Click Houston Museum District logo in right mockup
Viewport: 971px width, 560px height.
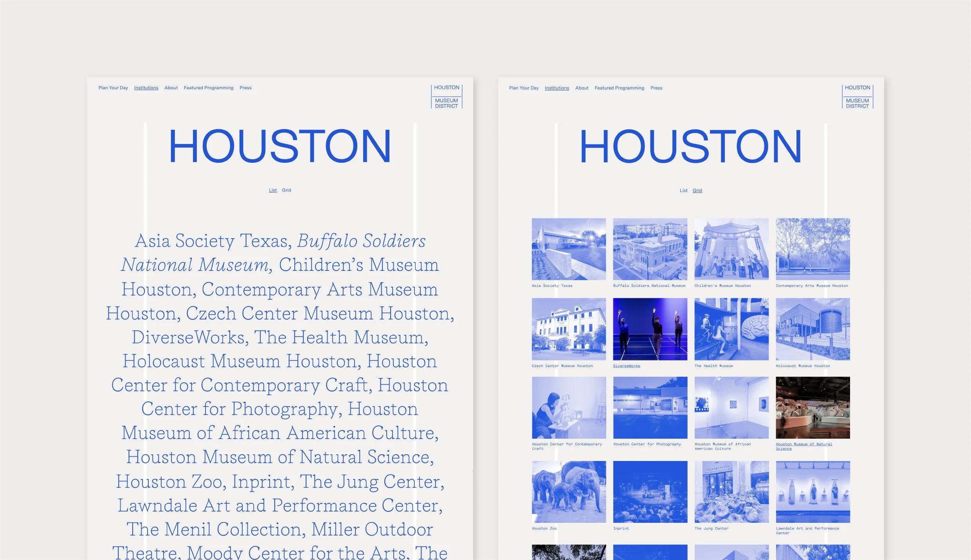(857, 97)
